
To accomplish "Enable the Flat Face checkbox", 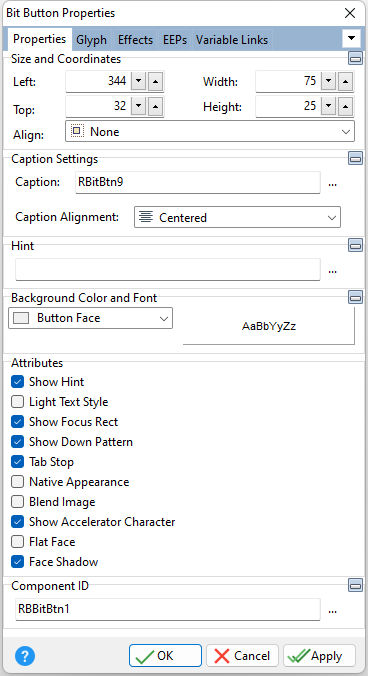I will (x=17, y=542).
